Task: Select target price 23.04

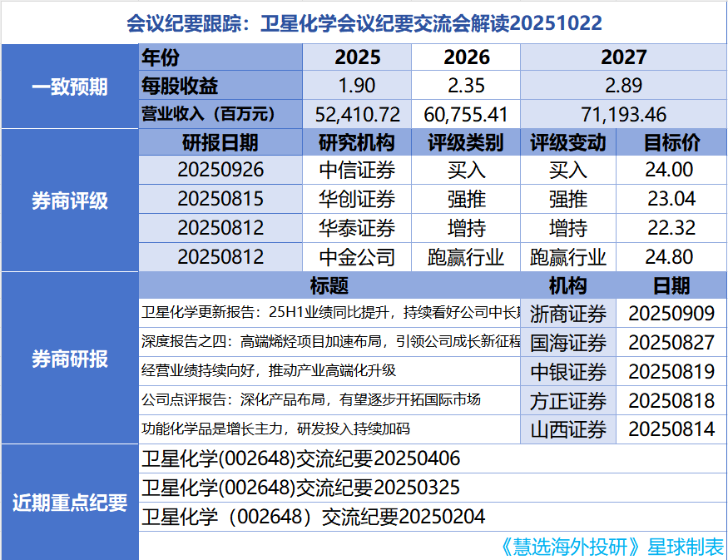Action: pyautogui.click(x=671, y=199)
